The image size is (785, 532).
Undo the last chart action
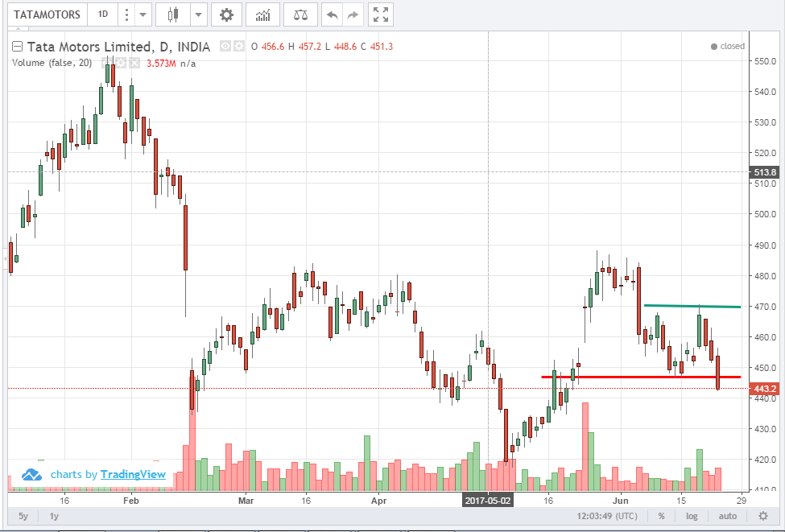tap(332, 14)
